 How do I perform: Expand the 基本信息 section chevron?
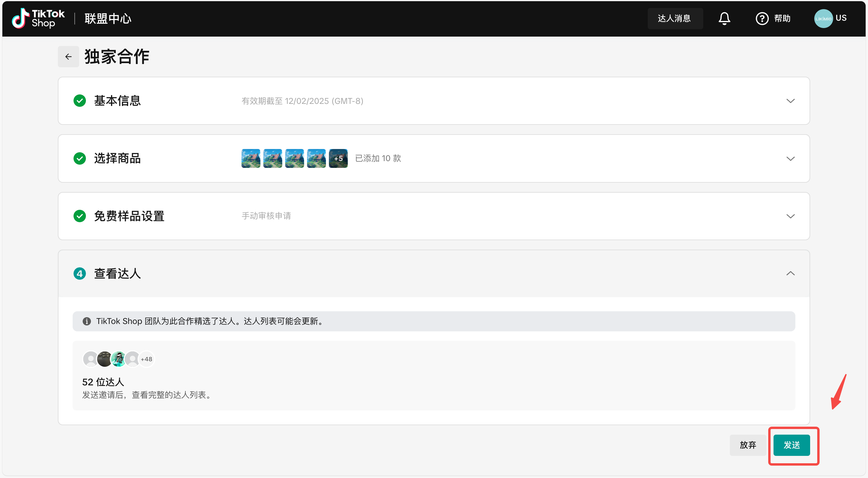click(x=790, y=101)
